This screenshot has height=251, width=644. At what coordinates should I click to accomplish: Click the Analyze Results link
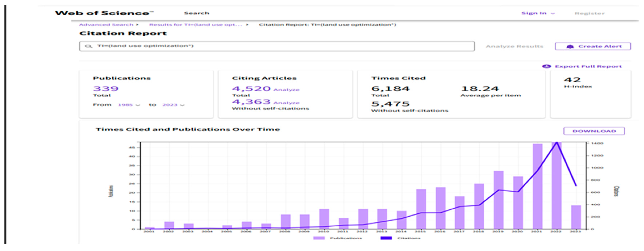pos(514,47)
